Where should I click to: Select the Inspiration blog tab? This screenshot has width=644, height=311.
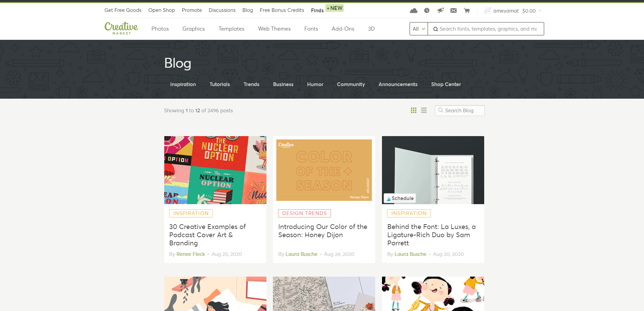click(x=183, y=84)
